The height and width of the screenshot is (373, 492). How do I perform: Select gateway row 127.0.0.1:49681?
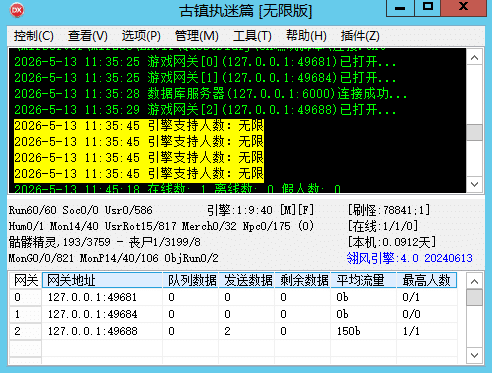coord(233,297)
